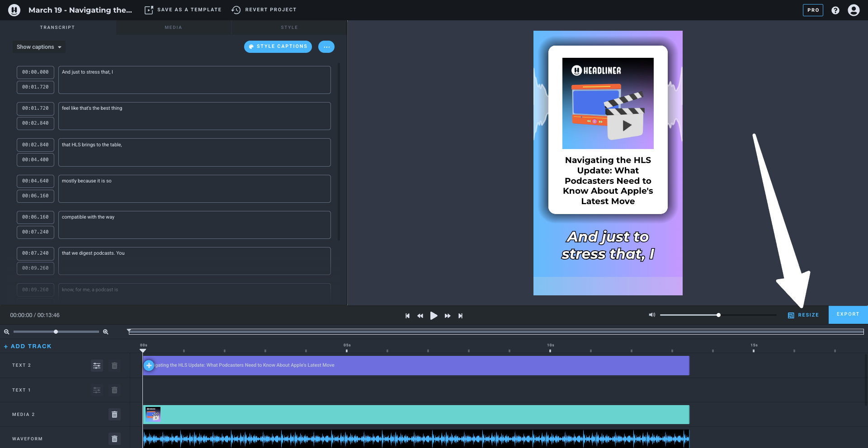This screenshot has height=448, width=868.
Task: Switch to the Media tab
Action: pos(173,28)
